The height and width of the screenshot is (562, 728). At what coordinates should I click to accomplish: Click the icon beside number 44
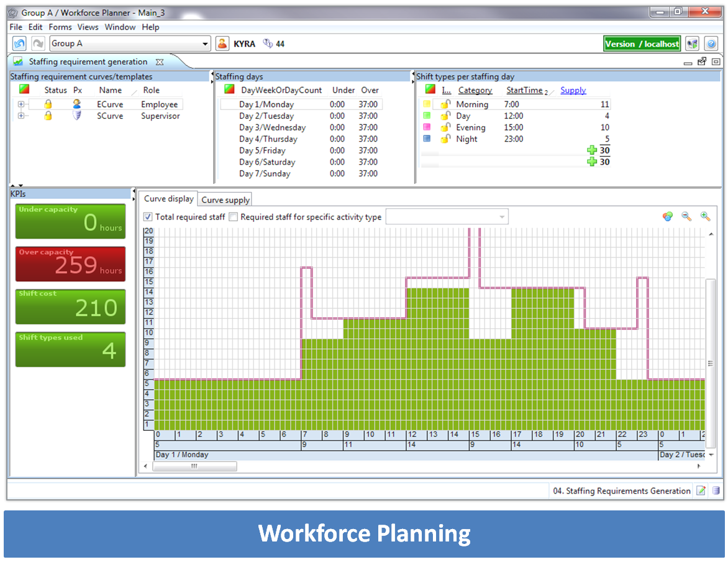pos(268,44)
